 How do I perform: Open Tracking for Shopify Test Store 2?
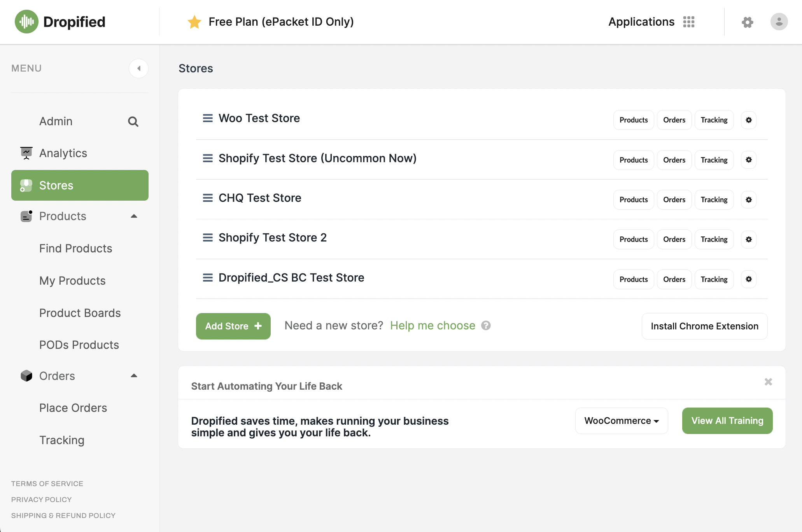point(714,240)
